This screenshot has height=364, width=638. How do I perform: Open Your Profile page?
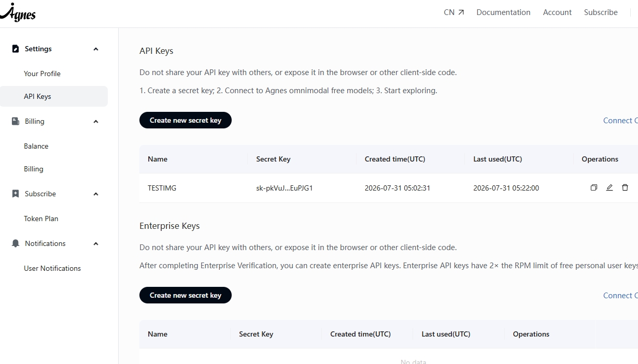coord(42,74)
